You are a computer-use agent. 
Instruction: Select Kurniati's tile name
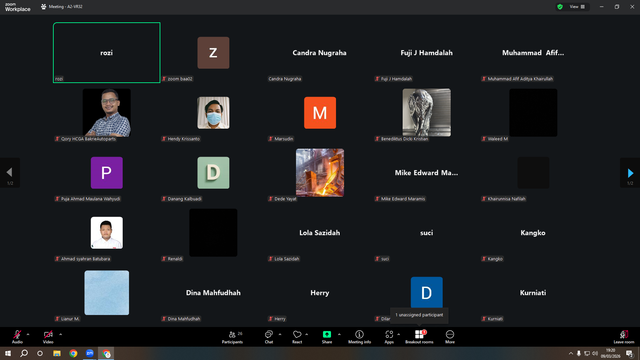(x=533, y=293)
